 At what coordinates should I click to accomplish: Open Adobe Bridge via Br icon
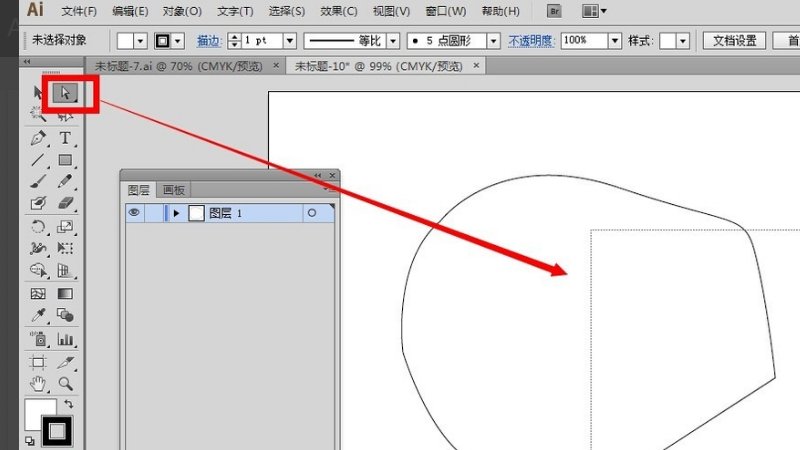coord(554,11)
